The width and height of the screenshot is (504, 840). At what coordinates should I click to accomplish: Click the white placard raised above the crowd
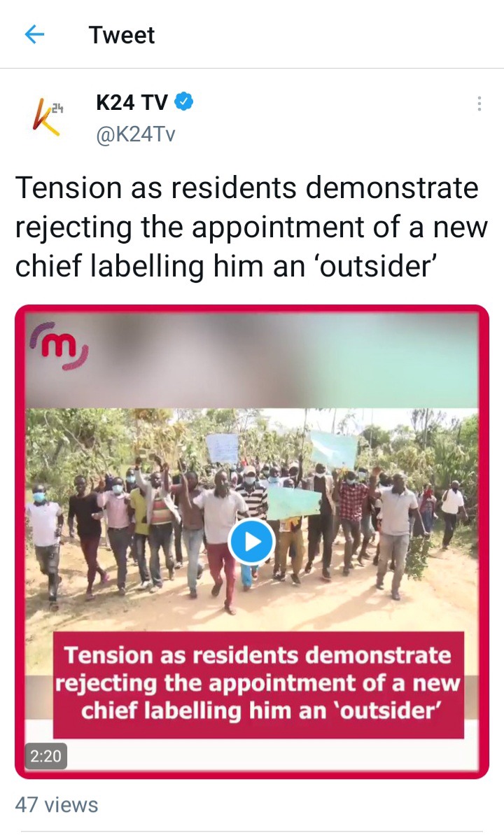coord(222,447)
